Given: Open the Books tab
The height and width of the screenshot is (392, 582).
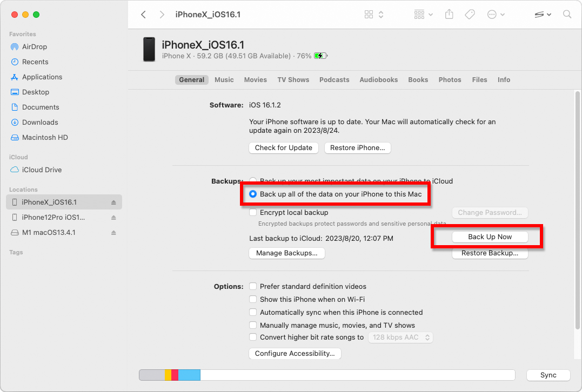Looking at the screenshot, I should pos(418,80).
